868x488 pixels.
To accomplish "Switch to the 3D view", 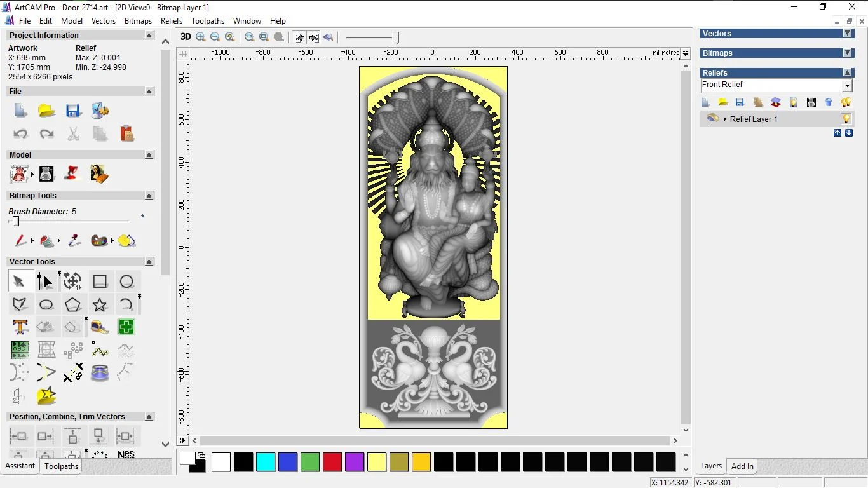I will click(186, 37).
